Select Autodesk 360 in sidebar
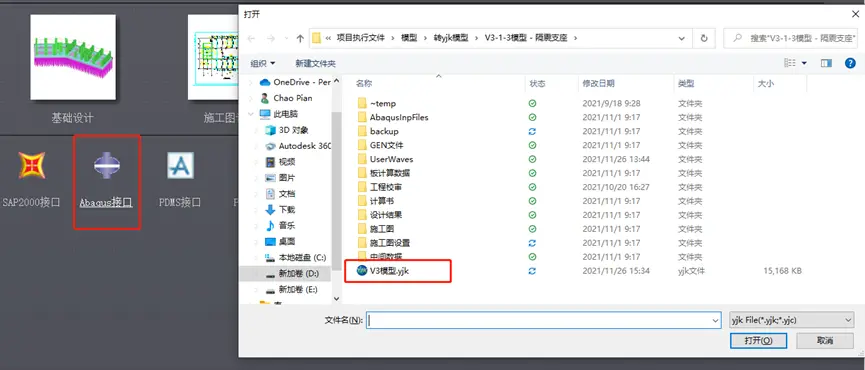Viewport: 865px width, 370px height. [x=298, y=146]
